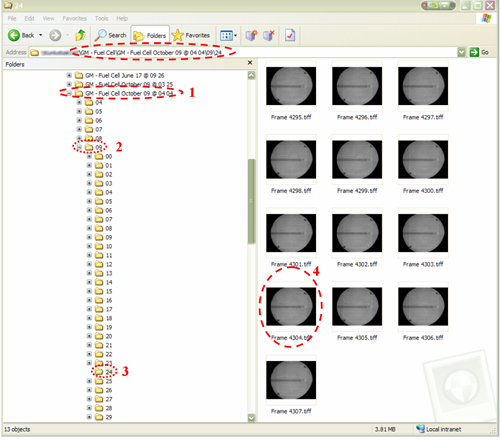
Task: Click the folder tree vertical scrollbar thumb
Action: coord(251,201)
